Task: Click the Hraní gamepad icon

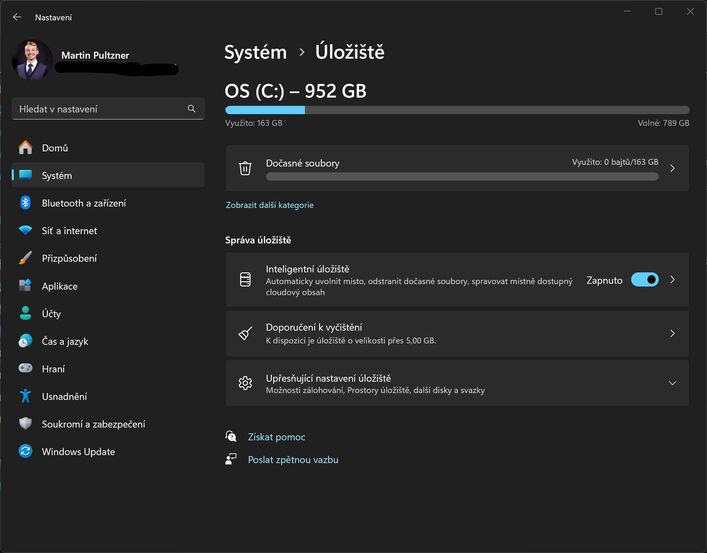Action: 25,368
